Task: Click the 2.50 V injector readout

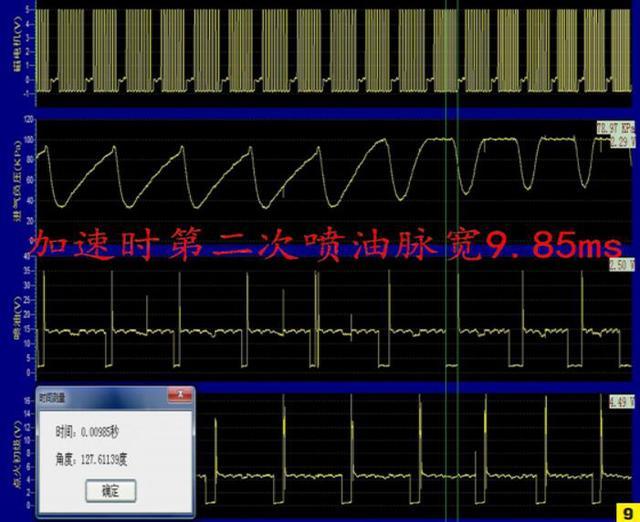Action: coord(622,264)
